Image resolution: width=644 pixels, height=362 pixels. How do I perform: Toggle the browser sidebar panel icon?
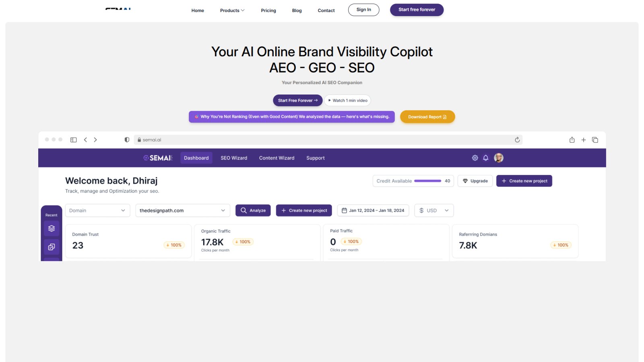pyautogui.click(x=73, y=140)
